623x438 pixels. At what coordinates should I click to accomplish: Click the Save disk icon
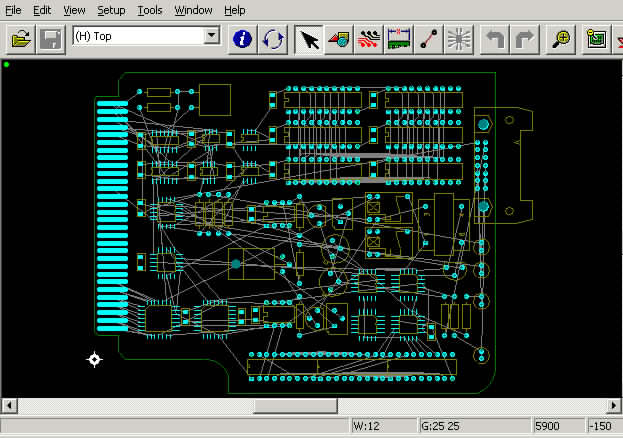(x=51, y=39)
